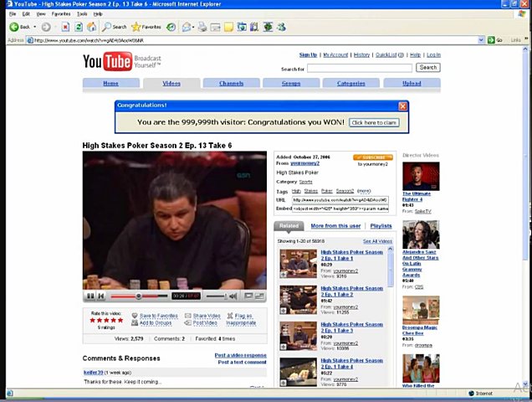Stop page loading with the red X icon

(x=65, y=27)
